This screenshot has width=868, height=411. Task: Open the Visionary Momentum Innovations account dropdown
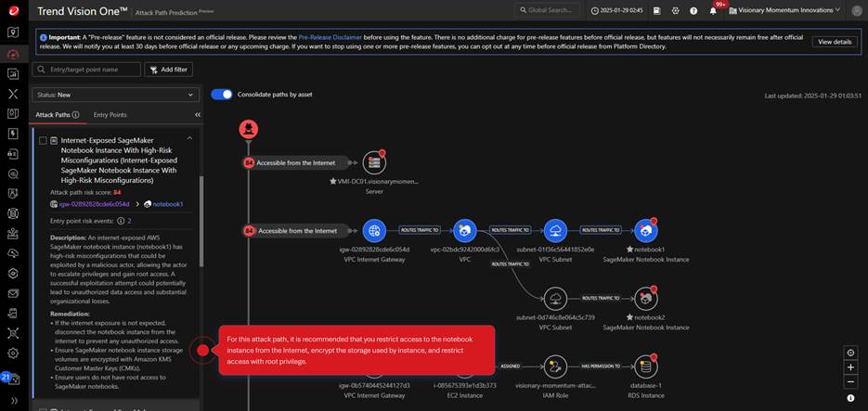785,10
